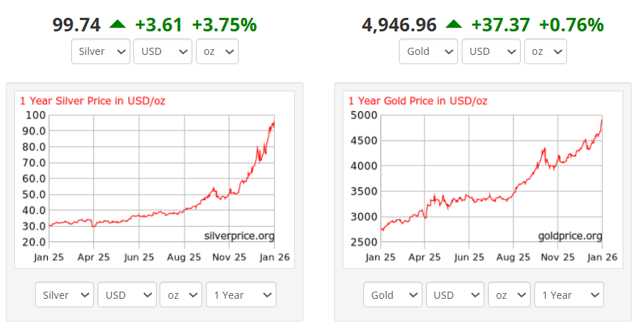Select the 1 Year range under silver chart
Image resolution: width=644 pixels, height=328 pixels.
(x=240, y=294)
